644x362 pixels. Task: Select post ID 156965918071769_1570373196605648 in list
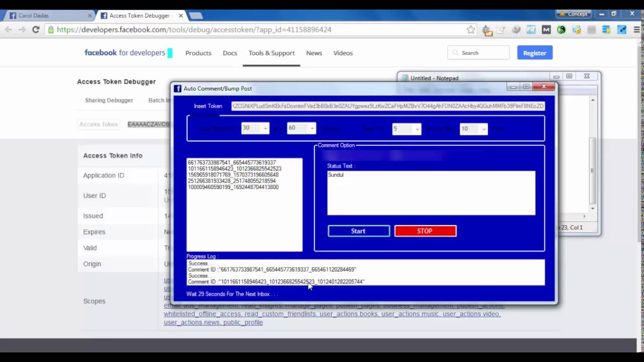233,175
